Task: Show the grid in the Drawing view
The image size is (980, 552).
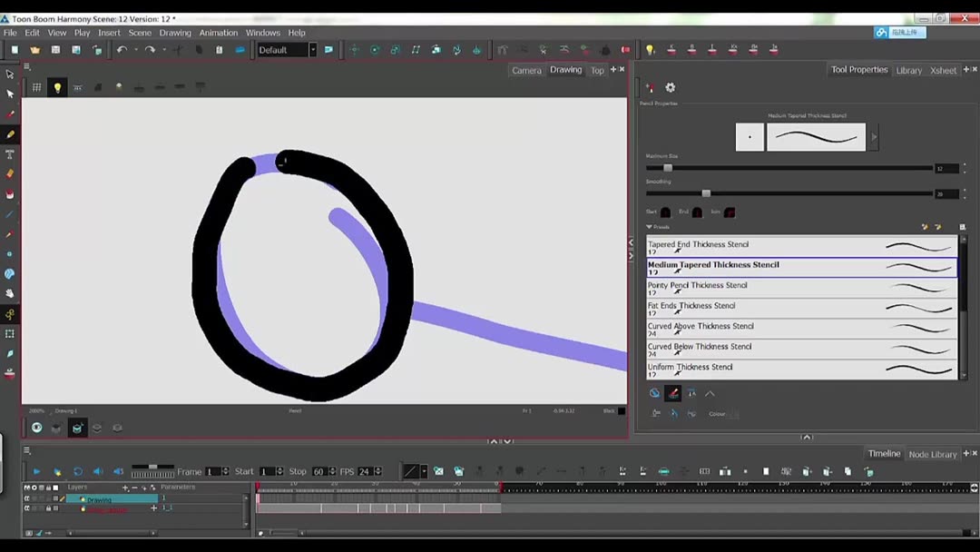Action: pos(36,86)
